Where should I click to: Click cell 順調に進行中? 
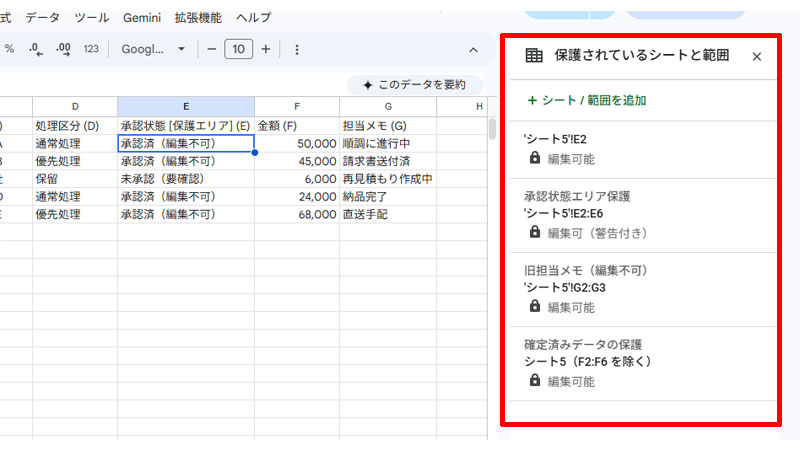click(x=388, y=143)
